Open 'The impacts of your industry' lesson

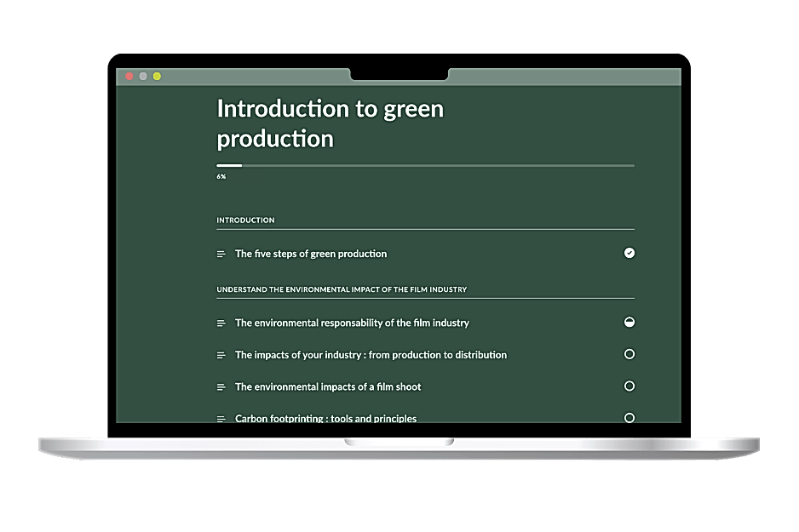[371, 355]
